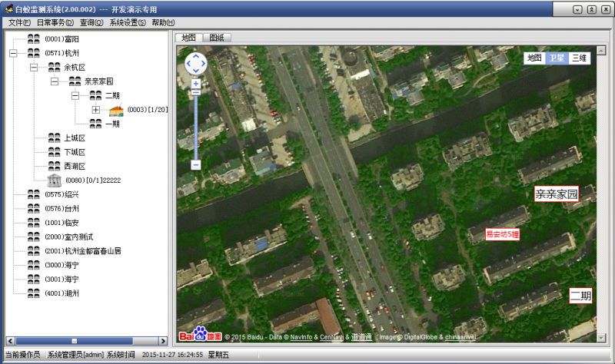Collapse the 亲亲家园 tree node

click(x=55, y=81)
